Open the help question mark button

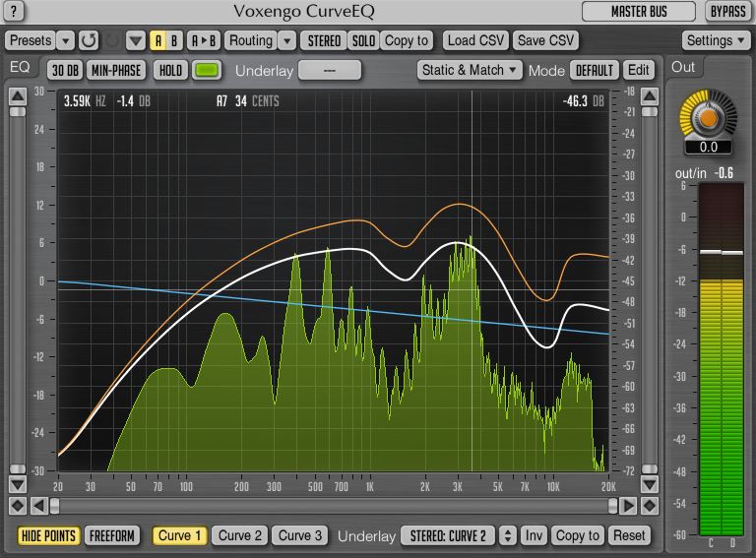(x=14, y=11)
